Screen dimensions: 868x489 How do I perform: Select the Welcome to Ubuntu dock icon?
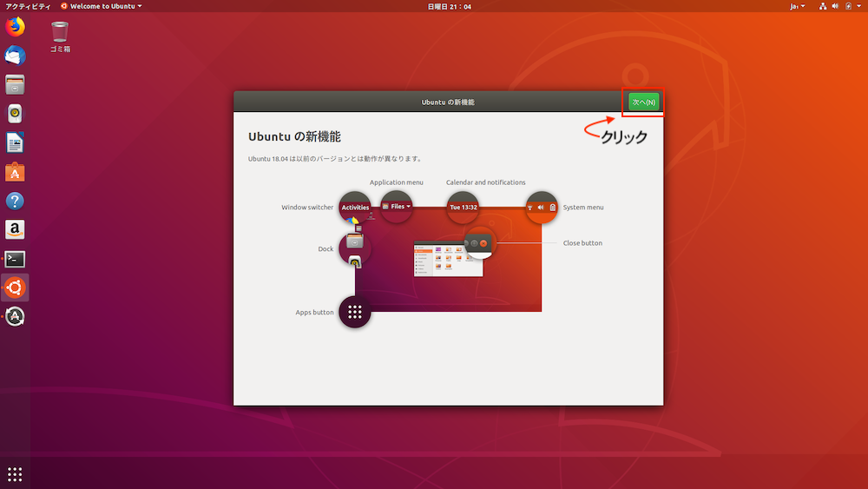click(15, 288)
